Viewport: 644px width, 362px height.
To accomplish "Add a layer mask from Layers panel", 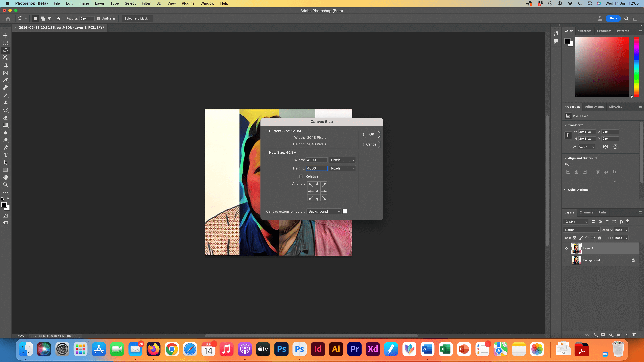I will point(603,335).
